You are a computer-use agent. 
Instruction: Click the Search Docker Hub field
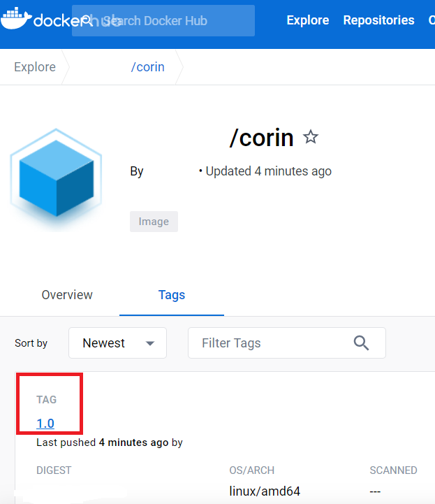coord(163,20)
